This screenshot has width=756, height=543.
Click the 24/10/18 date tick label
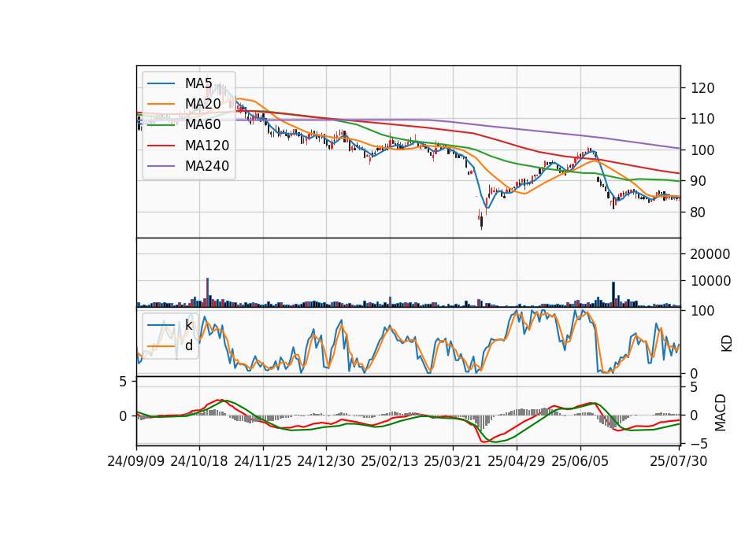tap(199, 461)
